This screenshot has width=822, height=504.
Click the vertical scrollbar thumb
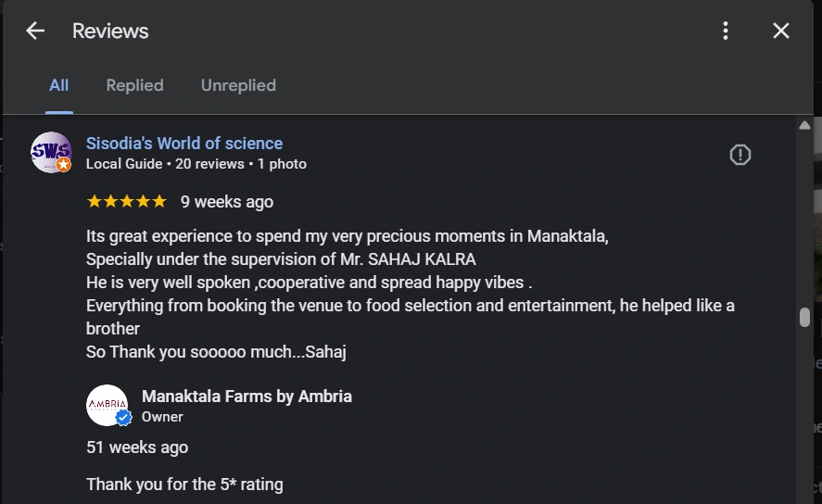(804, 317)
